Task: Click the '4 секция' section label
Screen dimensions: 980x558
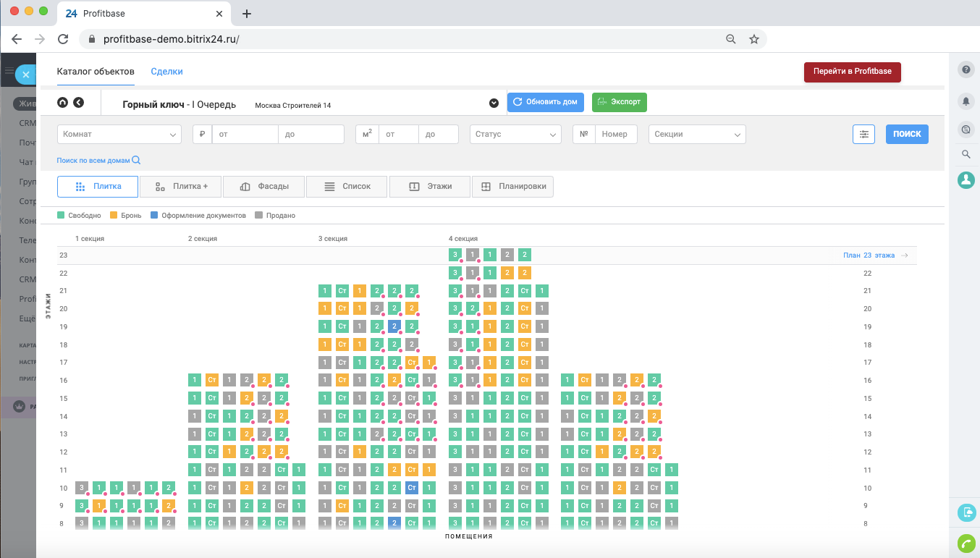Action: [x=463, y=238]
